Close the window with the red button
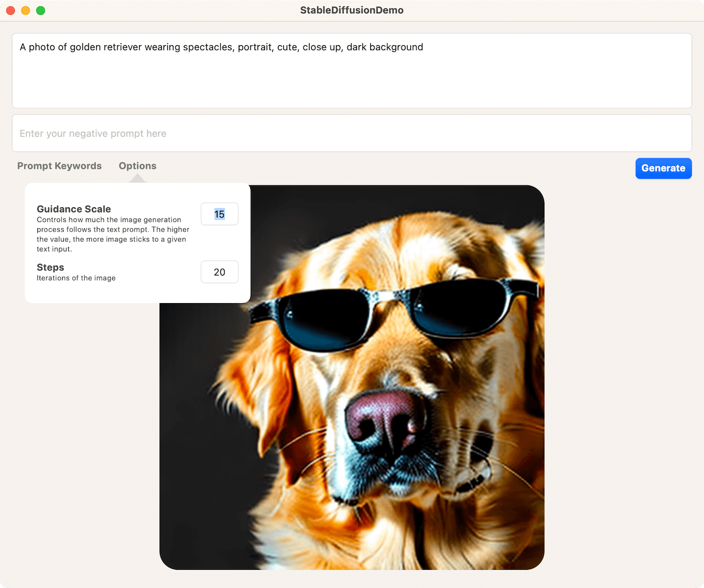 click(x=10, y=10)
